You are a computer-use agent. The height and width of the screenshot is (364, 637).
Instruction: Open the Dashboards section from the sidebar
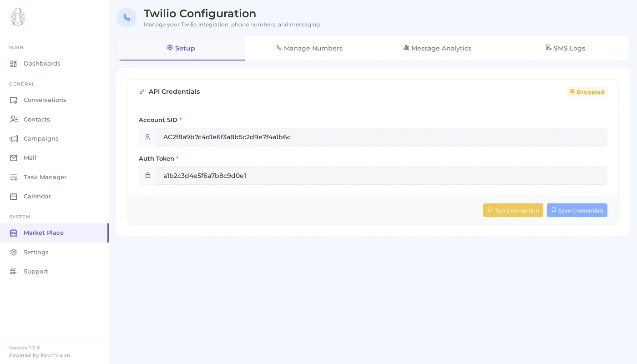coord(42,64)
